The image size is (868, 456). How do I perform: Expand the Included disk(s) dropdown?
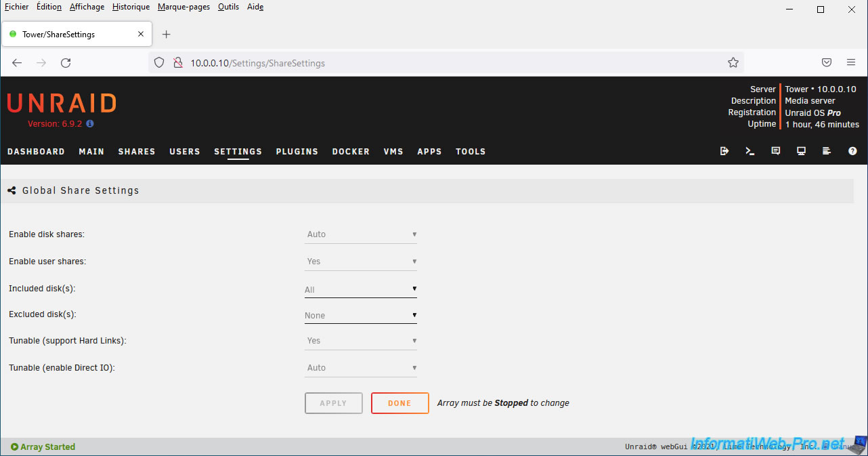pos(360,289)
